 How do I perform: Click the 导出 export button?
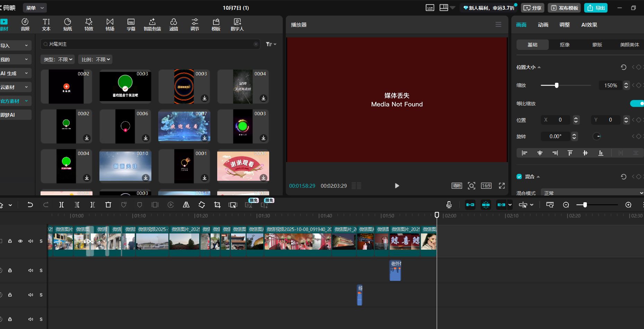pyautogui.click(x=596, y=8)
